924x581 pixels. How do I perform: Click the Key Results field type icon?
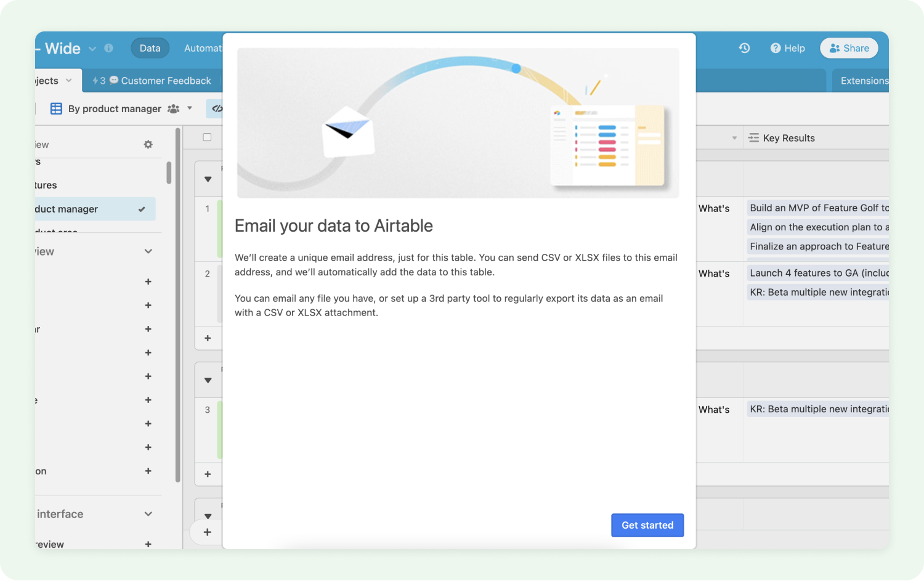pos(753,138)
